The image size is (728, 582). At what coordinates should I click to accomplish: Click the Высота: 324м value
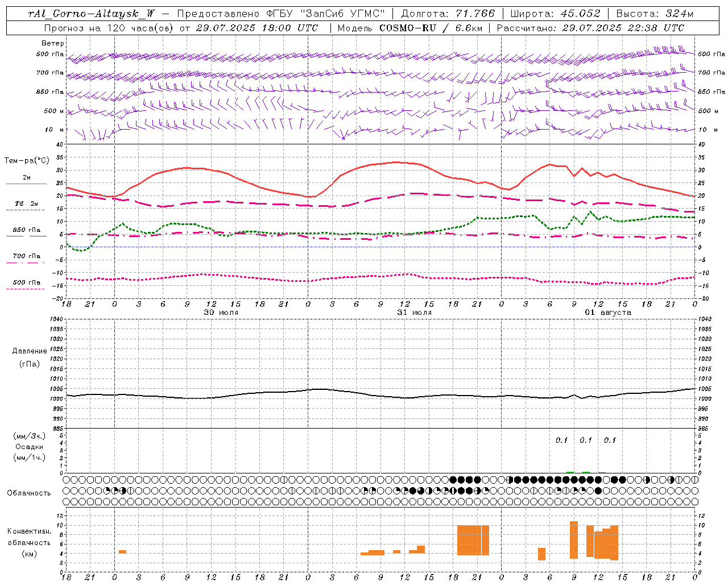pyautogui.click(x=655, y=14)
